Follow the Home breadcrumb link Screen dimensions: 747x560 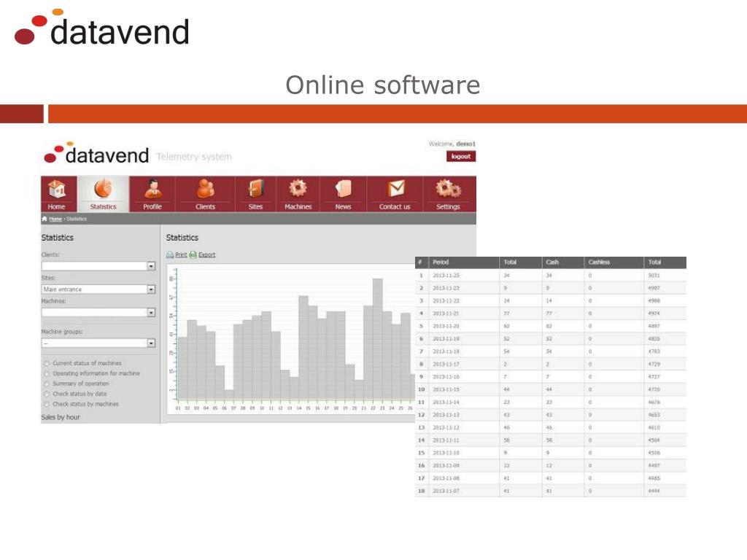pyautogui.click(x=55, y=219)
